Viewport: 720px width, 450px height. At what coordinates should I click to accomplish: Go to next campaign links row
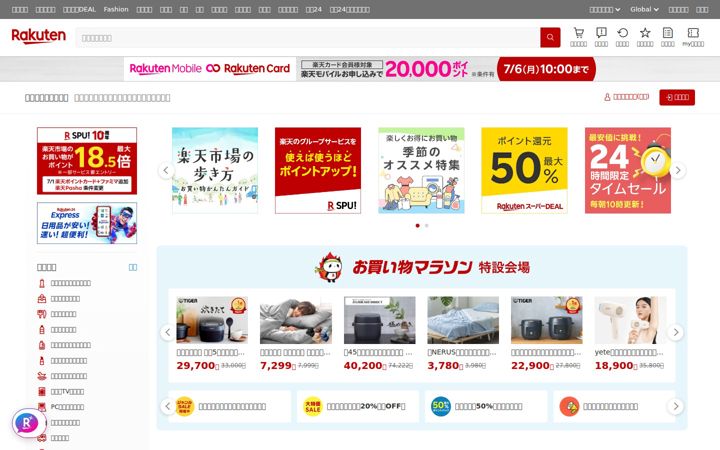point(675,406)
